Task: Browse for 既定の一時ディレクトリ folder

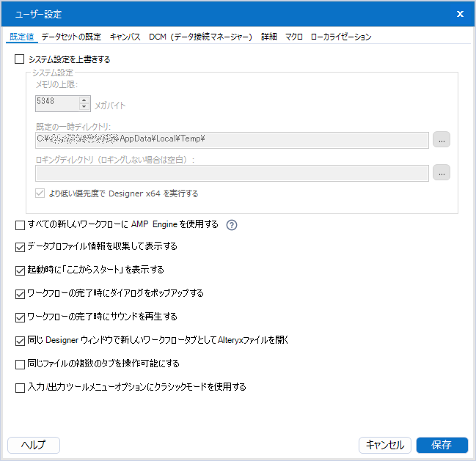Action: point(441,139)
